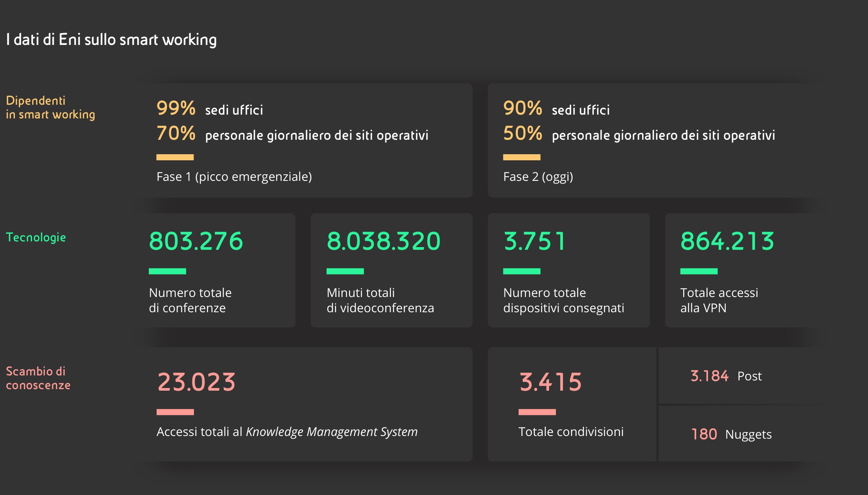Click the 'Tecnologie' section label
This screenshot has width=868, height=495.
coord(36,238)
